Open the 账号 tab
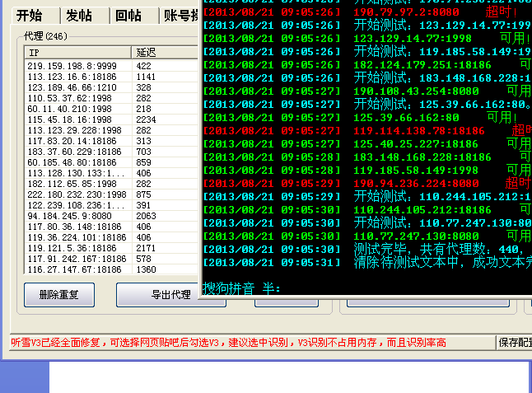 180,15
